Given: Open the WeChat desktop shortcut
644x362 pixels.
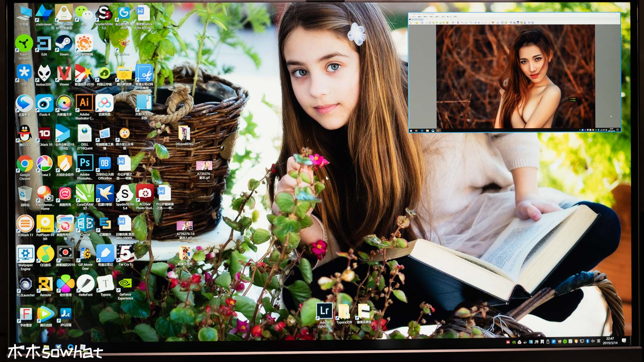Looking at the screenshot, I should (84, 16).
